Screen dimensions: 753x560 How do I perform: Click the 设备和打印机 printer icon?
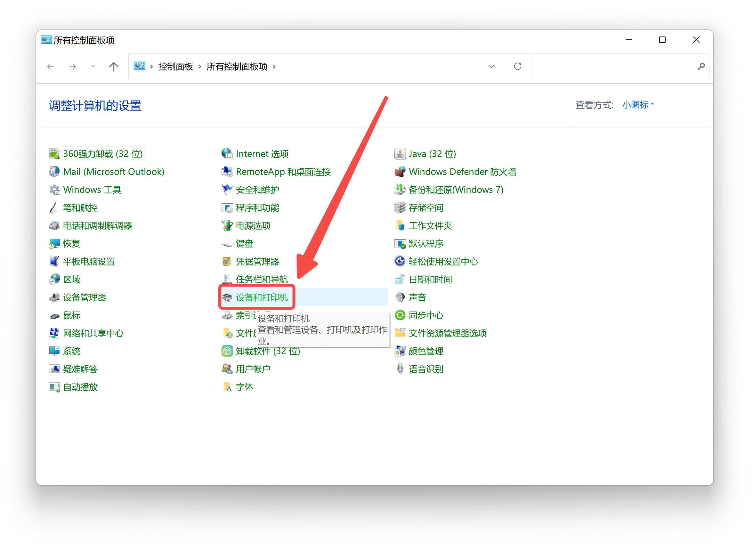[x=227, y=298]
